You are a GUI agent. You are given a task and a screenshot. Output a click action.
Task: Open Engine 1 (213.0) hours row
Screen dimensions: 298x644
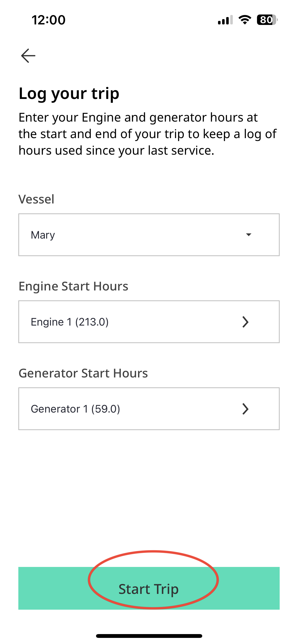[149, 322]
